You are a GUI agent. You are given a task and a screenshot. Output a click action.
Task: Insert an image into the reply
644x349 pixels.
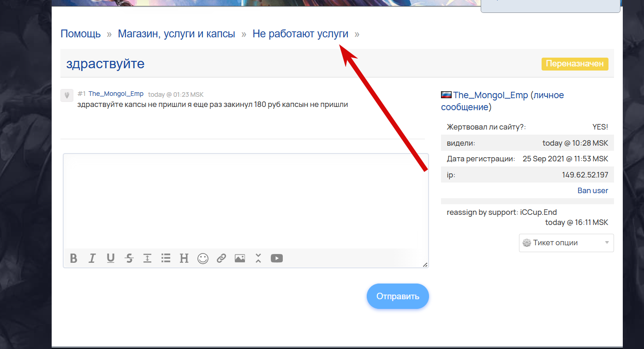[240, 258]
